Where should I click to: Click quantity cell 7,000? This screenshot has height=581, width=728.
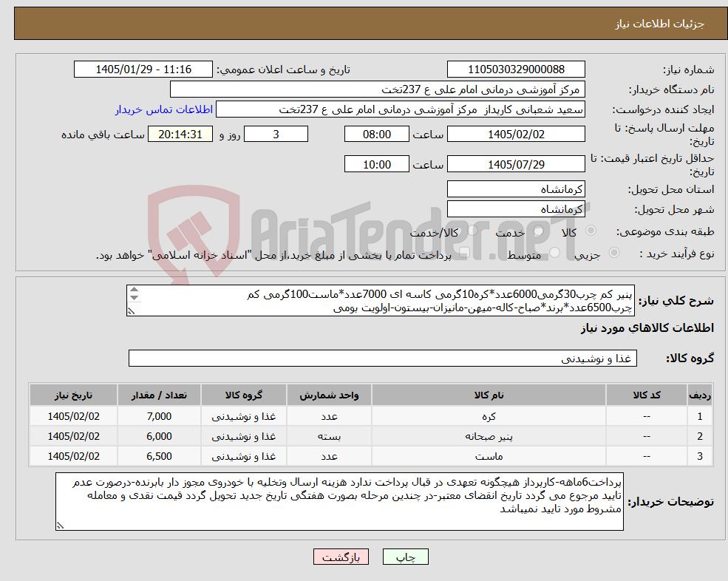tap(159, 416)
